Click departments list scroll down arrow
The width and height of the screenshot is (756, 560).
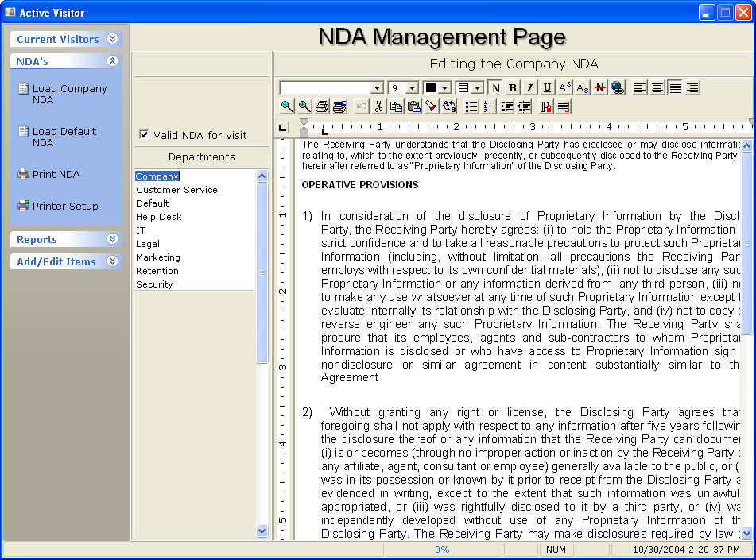coord(262,531)
